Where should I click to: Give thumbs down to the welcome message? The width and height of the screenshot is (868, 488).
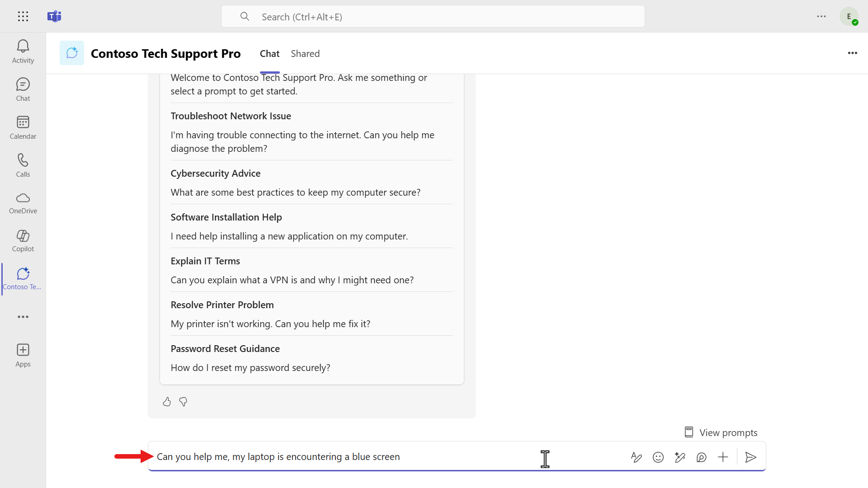click(x=183, y=402)
